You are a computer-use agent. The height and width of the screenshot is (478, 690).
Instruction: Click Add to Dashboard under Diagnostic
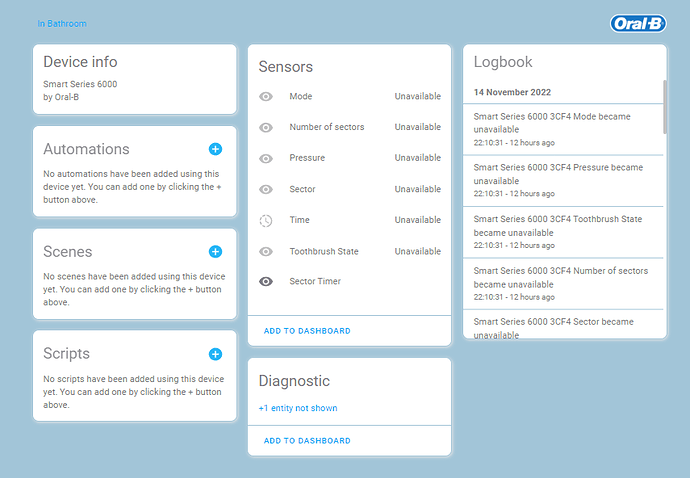coord(307,441)
